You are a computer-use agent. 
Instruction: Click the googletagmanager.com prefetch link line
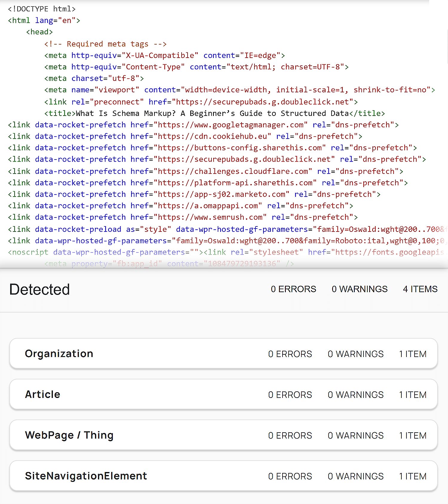coord(203,125)
